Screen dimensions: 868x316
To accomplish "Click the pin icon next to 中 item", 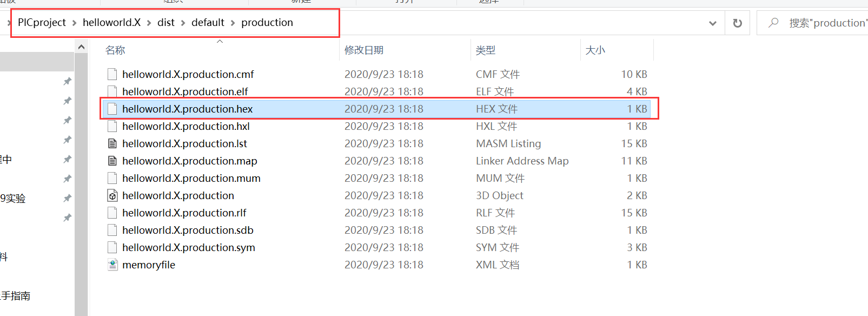I will tap(67, 160).
